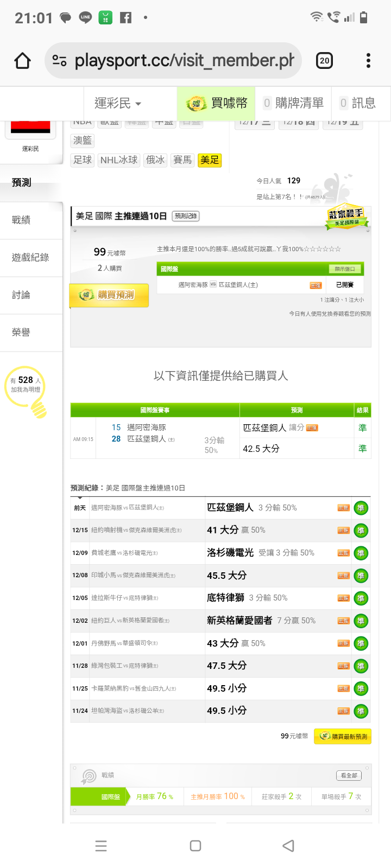Open the 討論 sidebar item

coord(31,295)
